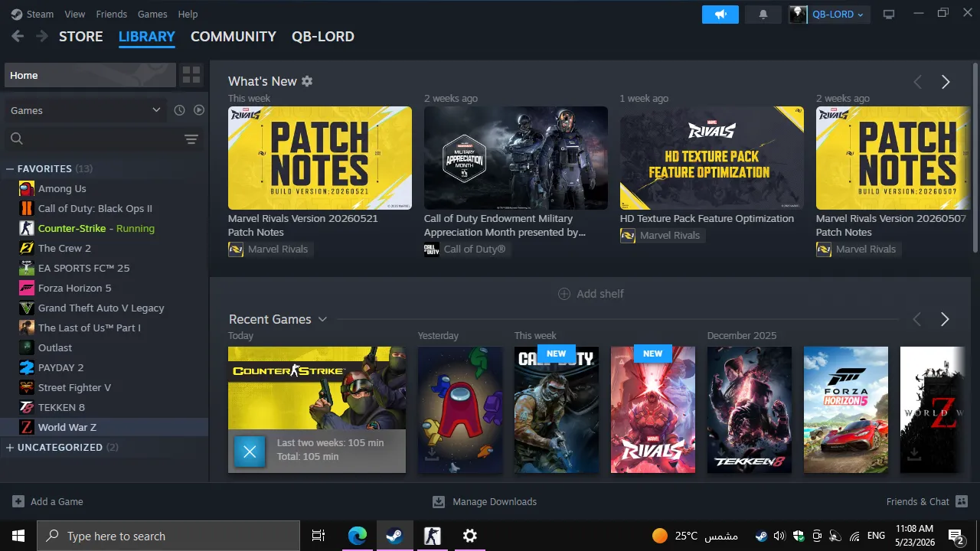
Task: Select Counter-Strike - Running in the game list
Action: (104, 228)
